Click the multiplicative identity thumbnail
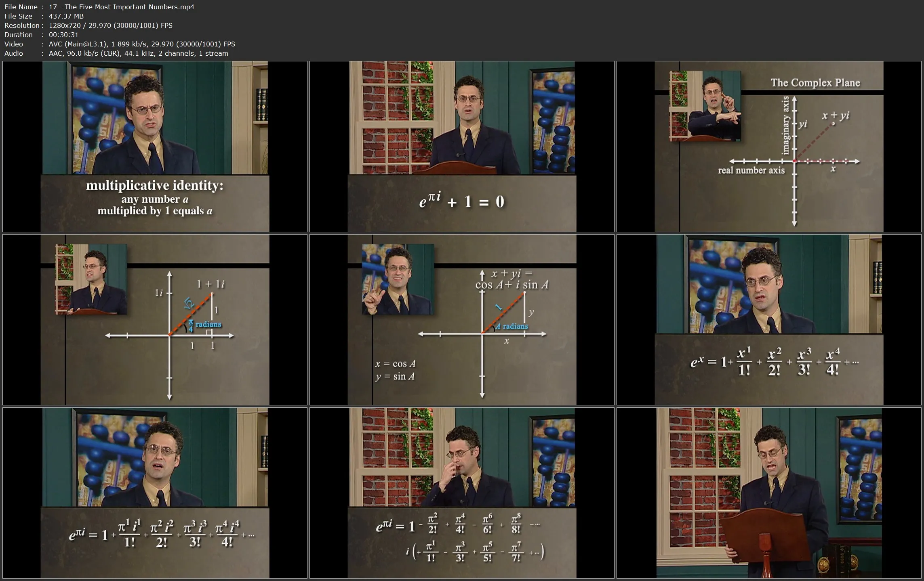This screenshot has height=581, width=924. pos(155,146)
